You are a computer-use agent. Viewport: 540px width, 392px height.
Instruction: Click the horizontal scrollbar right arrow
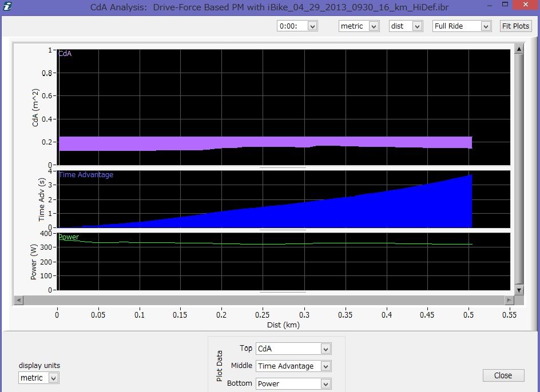click(509, 301)
